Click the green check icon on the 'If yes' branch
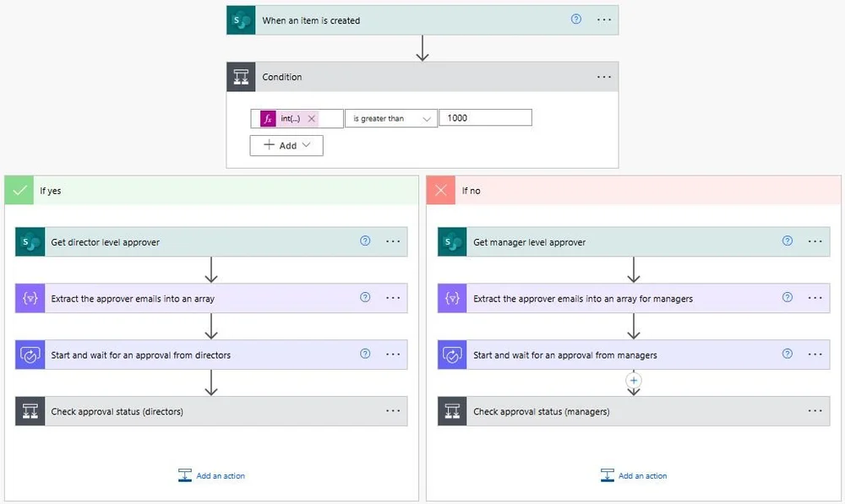The height and width of the screenshot is (504, 845). point(19,190)
